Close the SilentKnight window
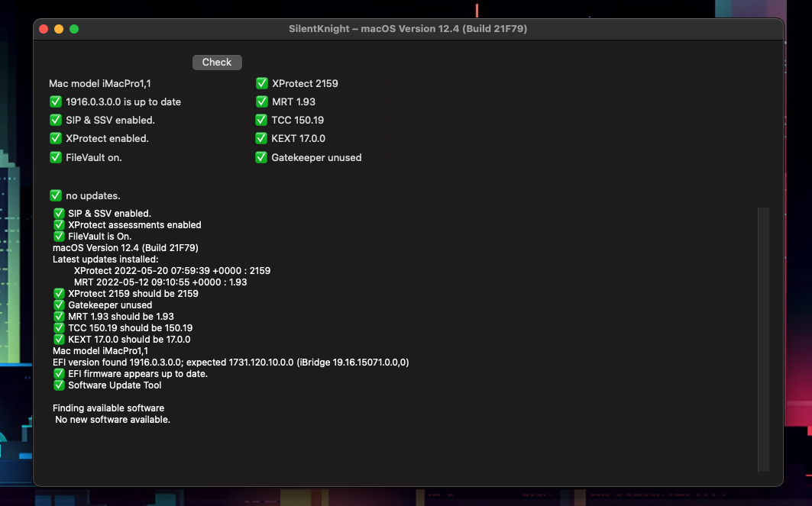The width and height of the screenshot is (812, 506). click(44, 29)
